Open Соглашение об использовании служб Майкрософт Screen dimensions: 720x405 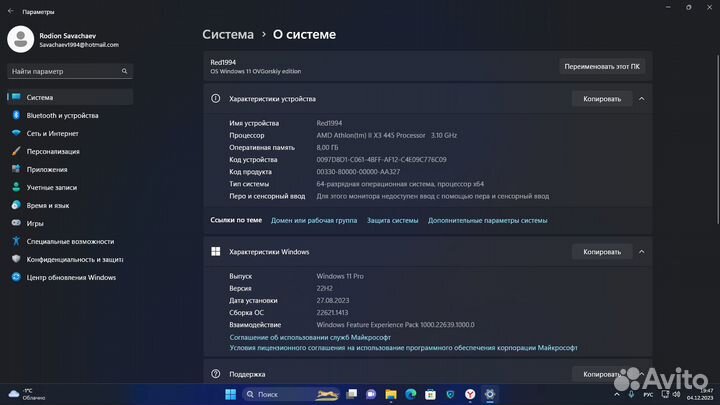click(310, 337)
